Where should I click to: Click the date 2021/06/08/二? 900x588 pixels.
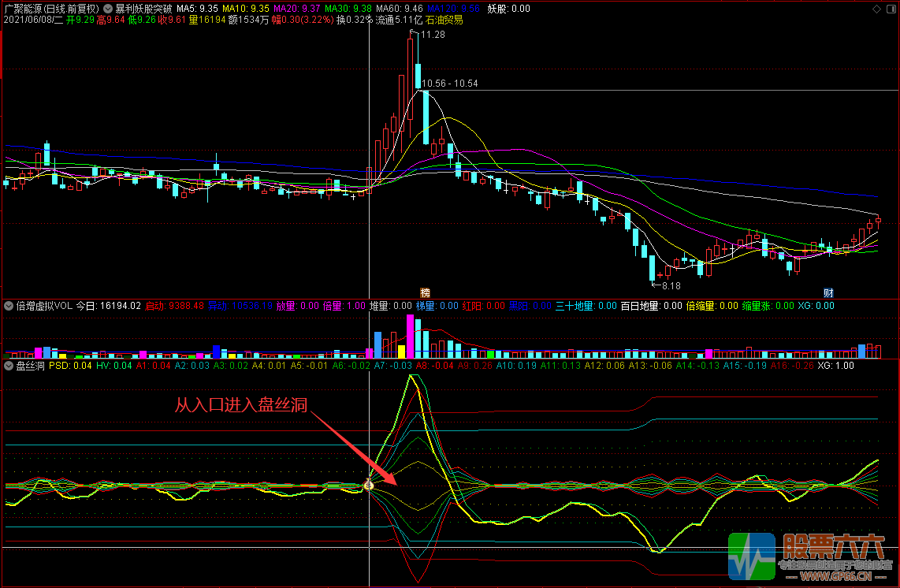point(33,20)
